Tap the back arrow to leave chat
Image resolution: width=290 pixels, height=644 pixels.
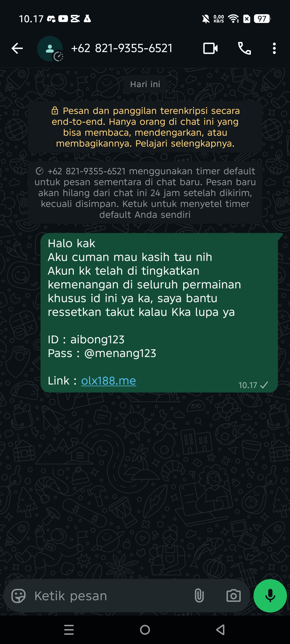[x=17, y=48]
